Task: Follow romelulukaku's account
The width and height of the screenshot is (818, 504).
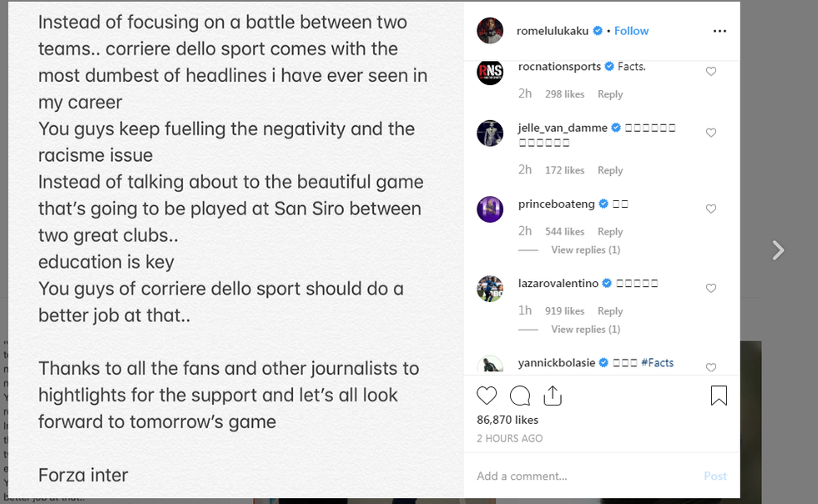Action: coord(631,30)
